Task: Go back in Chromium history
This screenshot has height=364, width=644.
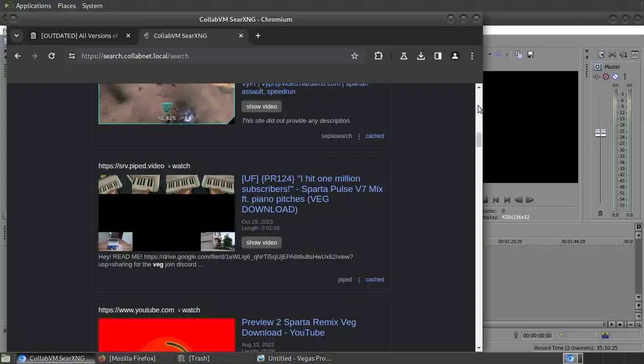Action: (x=18, y=56)
